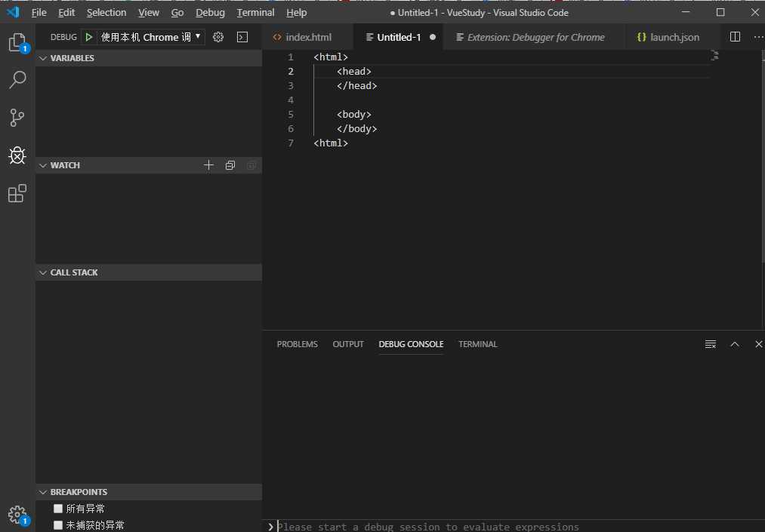
Task: Collapse all watch expressions icon
Action: (x=230, y=165)
